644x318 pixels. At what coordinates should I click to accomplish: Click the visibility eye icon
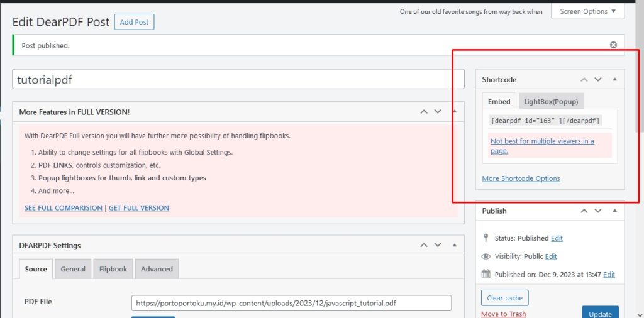486,256
